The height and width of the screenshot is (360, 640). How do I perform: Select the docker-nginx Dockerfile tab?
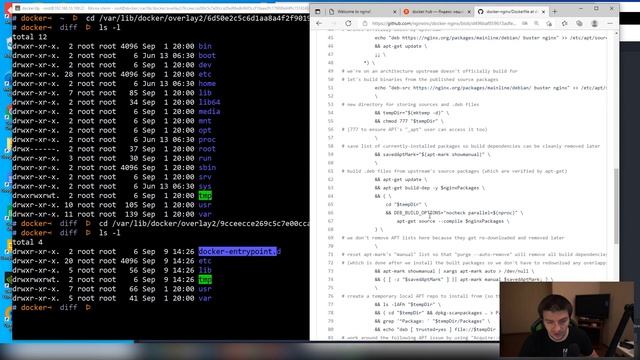click(511, 12)
